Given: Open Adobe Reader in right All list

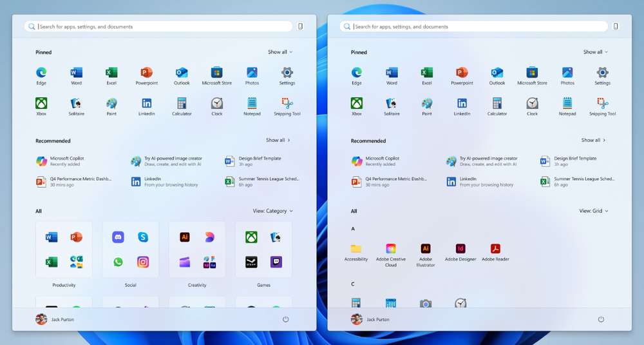Looking at the screenshot, I should tap(495, 253).
